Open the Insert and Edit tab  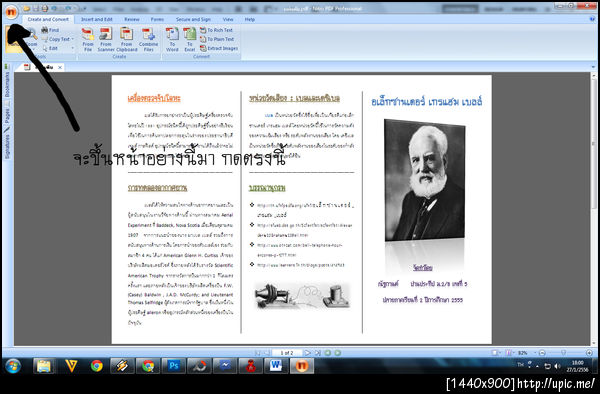[x=96, y=19]
